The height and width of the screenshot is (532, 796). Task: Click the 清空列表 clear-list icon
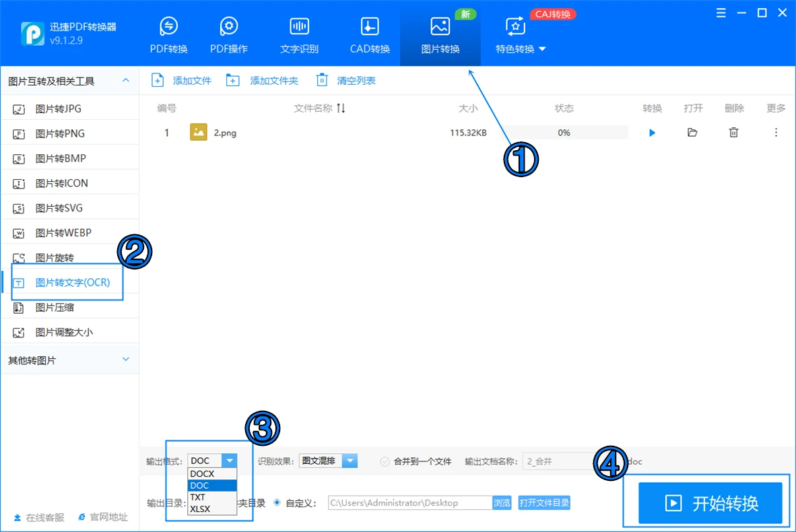321,80
